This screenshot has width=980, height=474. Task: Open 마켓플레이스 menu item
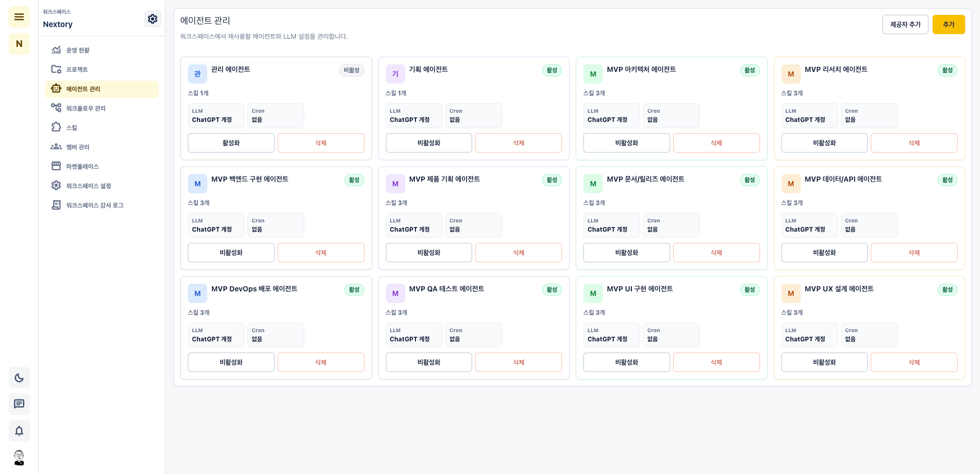pos(102,166)
